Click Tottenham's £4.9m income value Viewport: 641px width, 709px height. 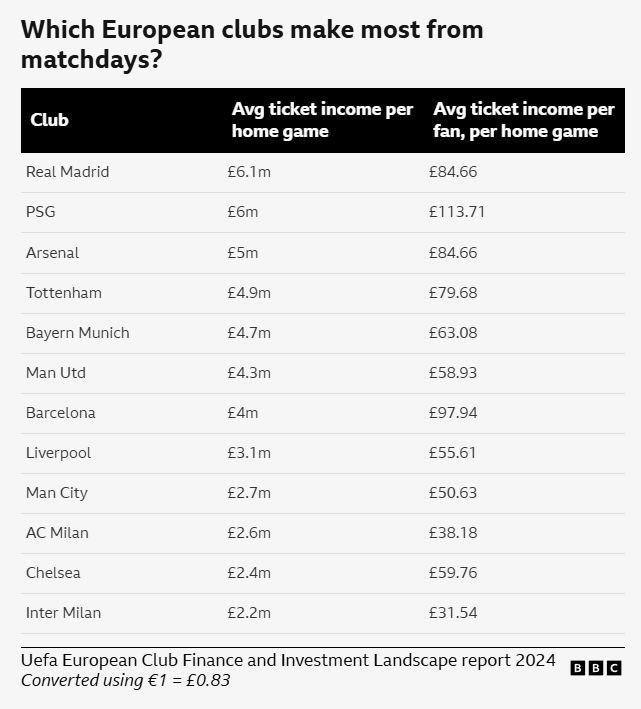click(x=249, y=293)
